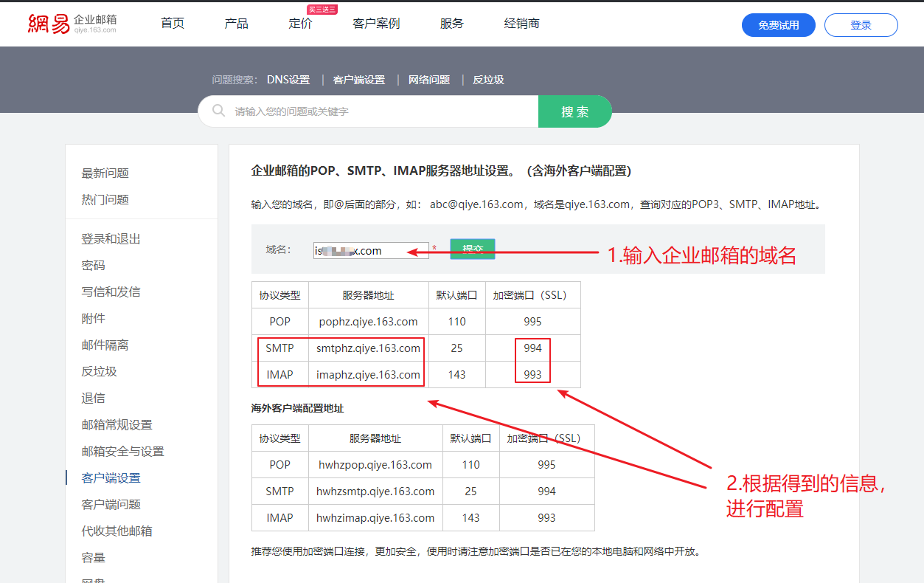
Task: Click the imaphz.qiye.163.com server address
Action: [369, 375]
